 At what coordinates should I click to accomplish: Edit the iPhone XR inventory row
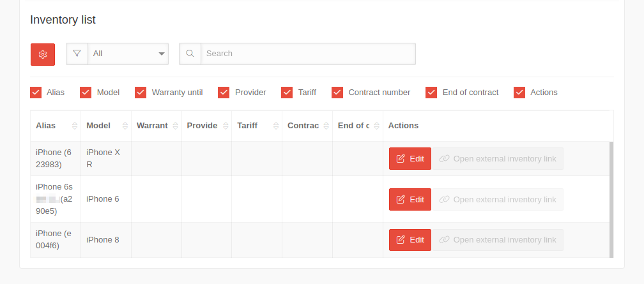[410, 159]
